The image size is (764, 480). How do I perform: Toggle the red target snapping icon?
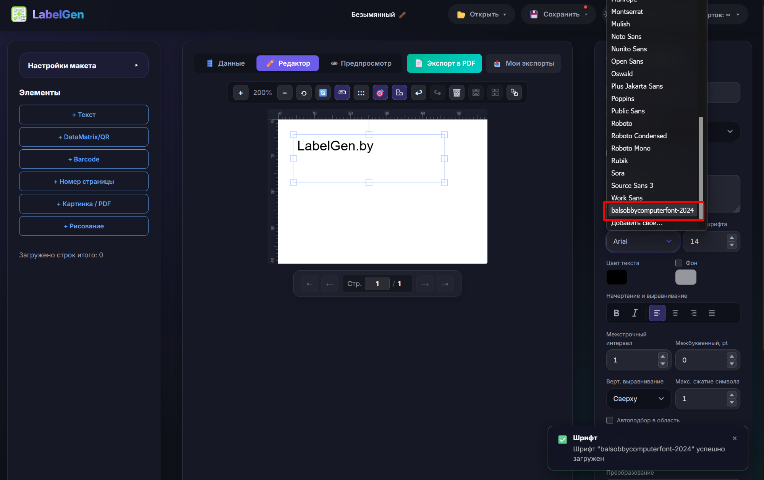coord(380,93)
